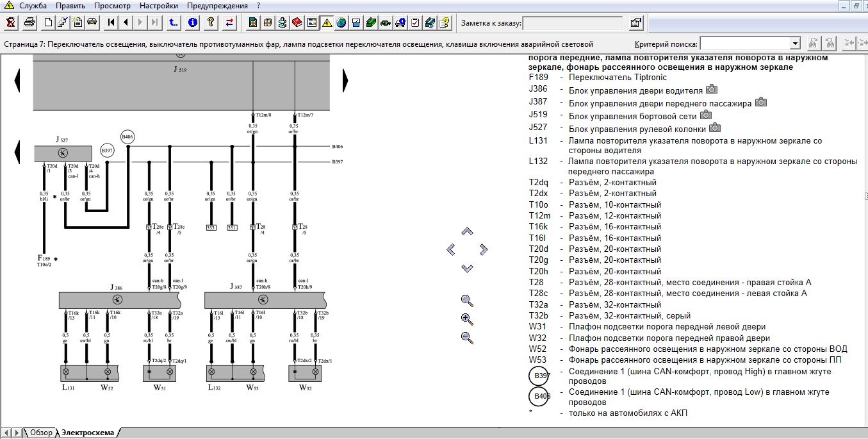Click the yellow question mark help icon
The height and width of the screenshot is (439, 868).
click(210, 23)
